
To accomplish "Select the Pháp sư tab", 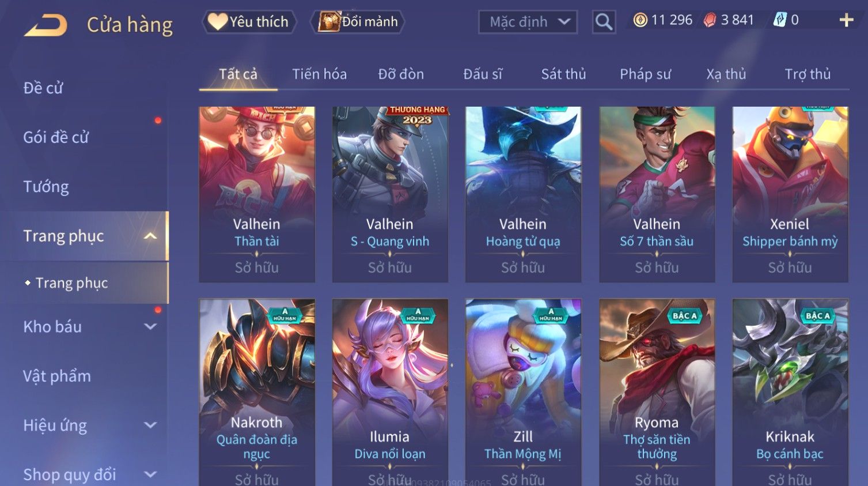I will [645, 74].
